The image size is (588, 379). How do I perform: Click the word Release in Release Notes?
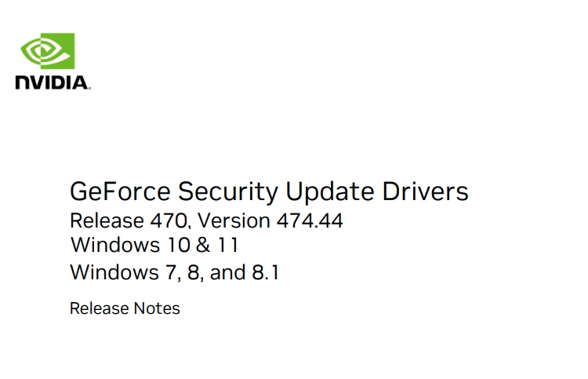tap(100, 308)
